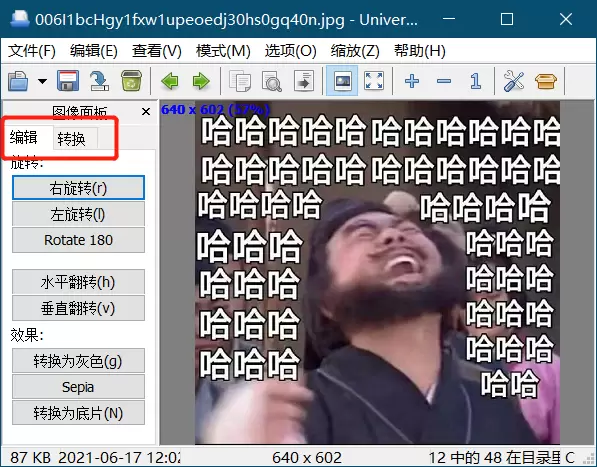Zoom in with the plus icon
Viewport: 597px width, 467px height.
coord(412,81)
